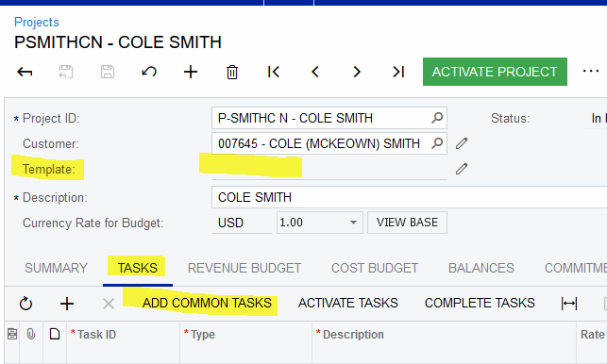607x364 pixels.
Task: Open the Commitments tab
Action: click(576, 268)
